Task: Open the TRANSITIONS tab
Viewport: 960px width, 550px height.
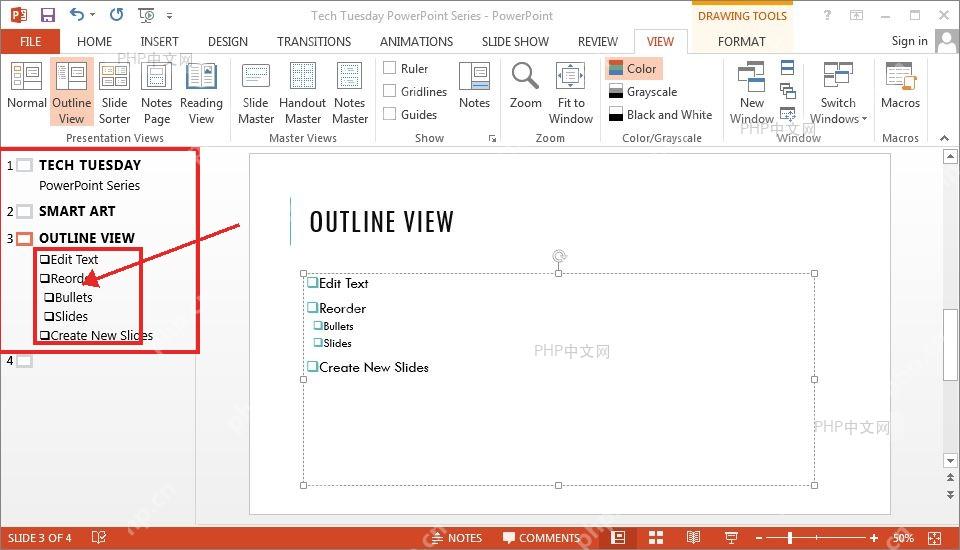Action: 314,42
